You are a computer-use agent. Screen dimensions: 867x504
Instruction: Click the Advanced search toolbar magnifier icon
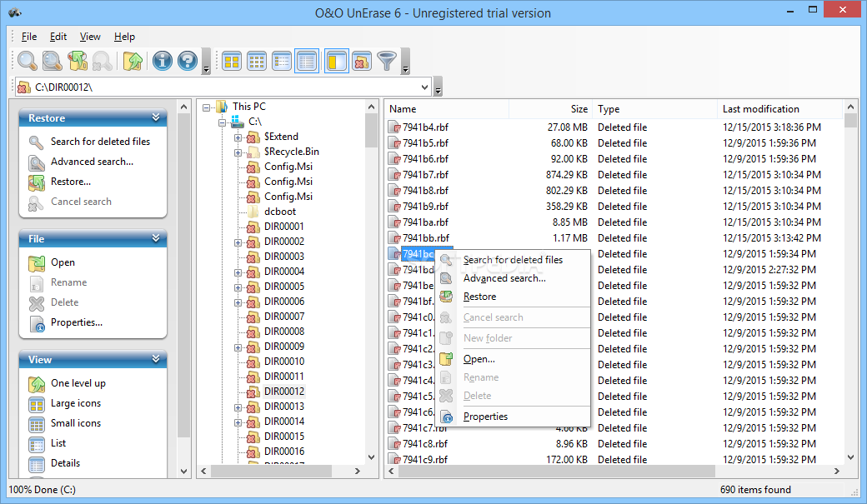pyautogui.click(x=52, y=61)
